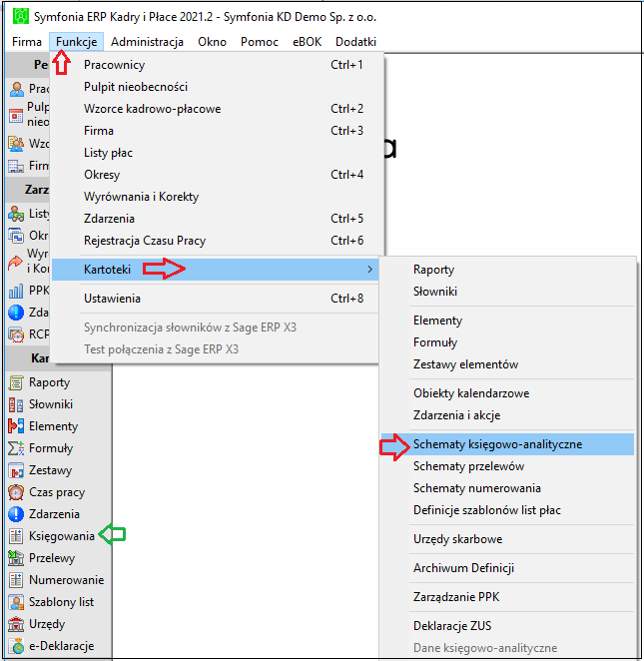Click the Szablony list sidebar label
The width and height of the screenshot is (644, 661).
[62, 602]
